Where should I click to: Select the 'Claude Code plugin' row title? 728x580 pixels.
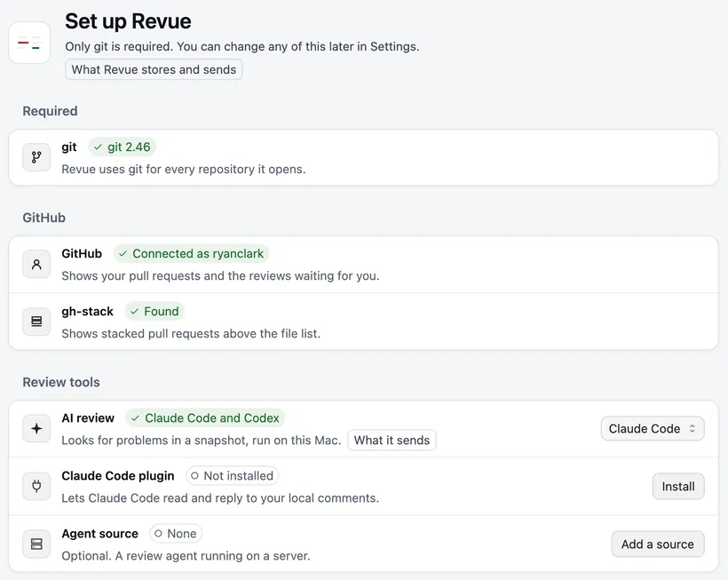tap(118, 475)
